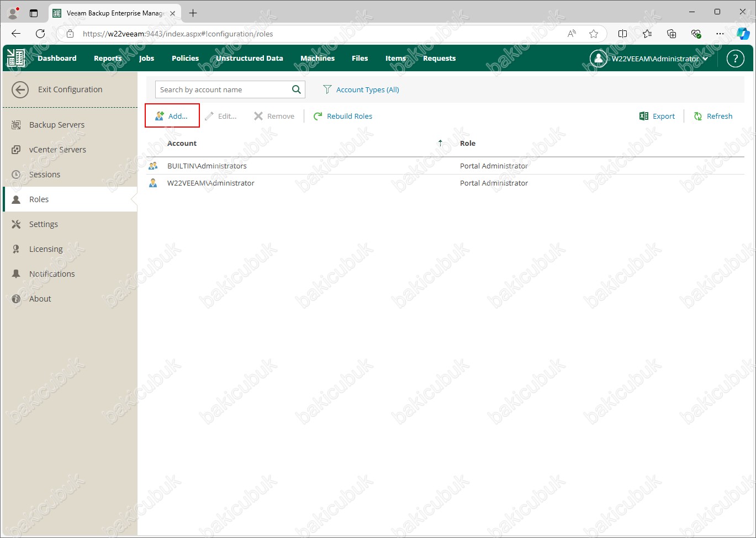The height and width of the screenshot is (538, 756).
Task: Open the Unstructured Data tab
Action: pyautogui.click(x=249, y=58)
